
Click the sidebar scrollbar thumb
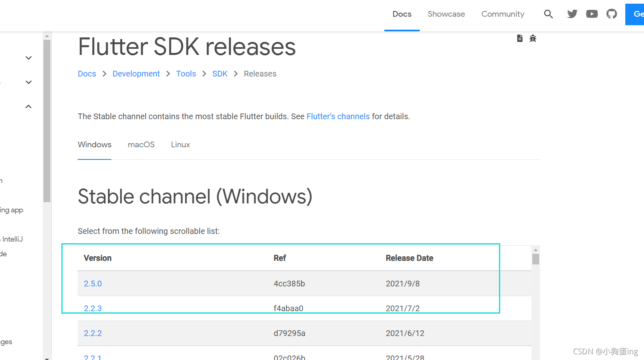(47, 121)
